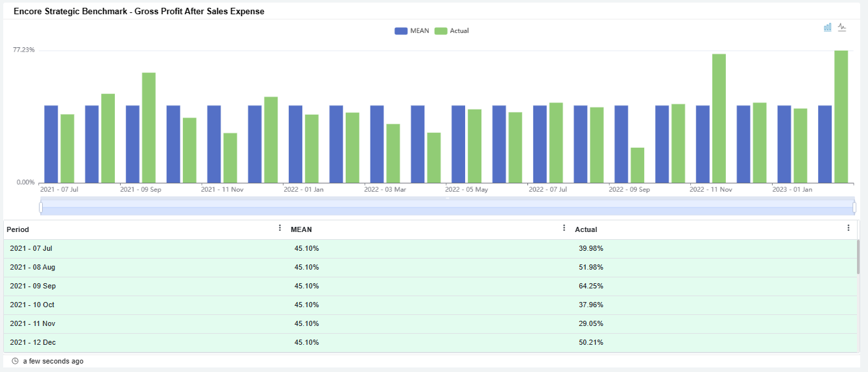Select the 2021 - 07 Jul table row
The width and height of the screenshot is (868, 372).
pos(31,248)
